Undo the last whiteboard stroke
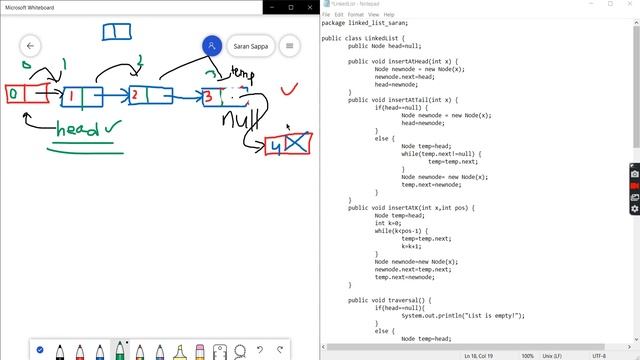 tap(260, 350)
